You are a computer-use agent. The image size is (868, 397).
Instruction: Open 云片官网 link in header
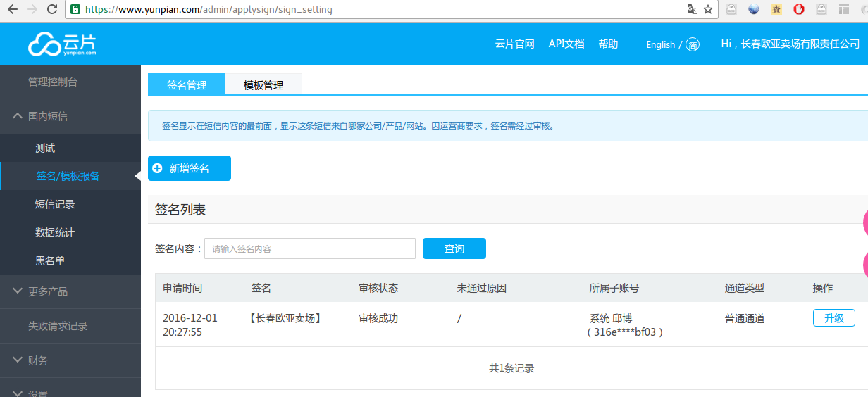pos(515,44)
